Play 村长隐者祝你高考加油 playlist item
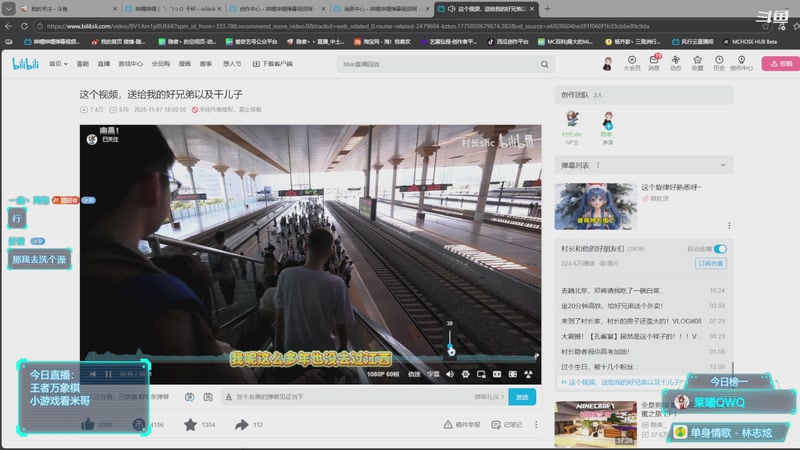 [x=643, y=352]
